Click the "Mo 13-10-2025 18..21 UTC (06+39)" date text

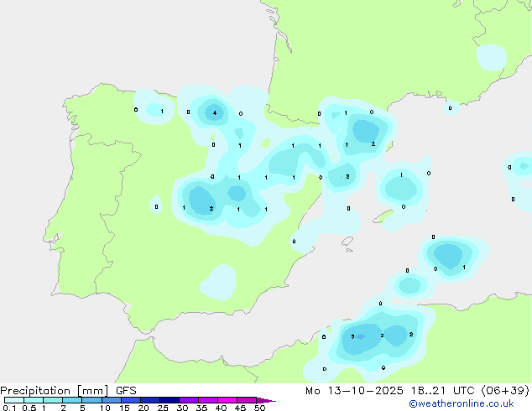click(x=417, y=391)
